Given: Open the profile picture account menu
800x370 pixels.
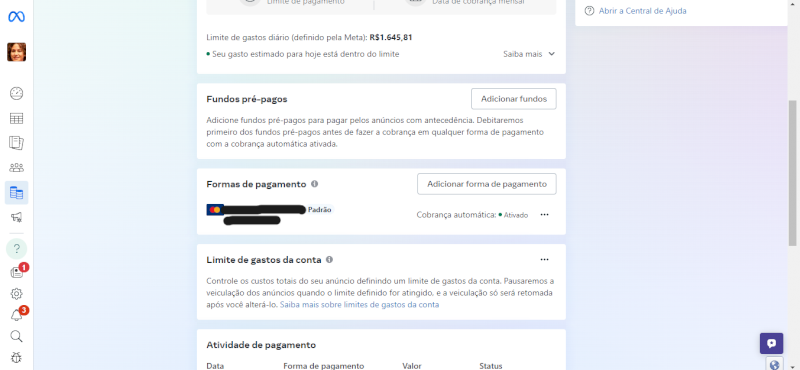Looking at the screenshot, I should point(16,52).
